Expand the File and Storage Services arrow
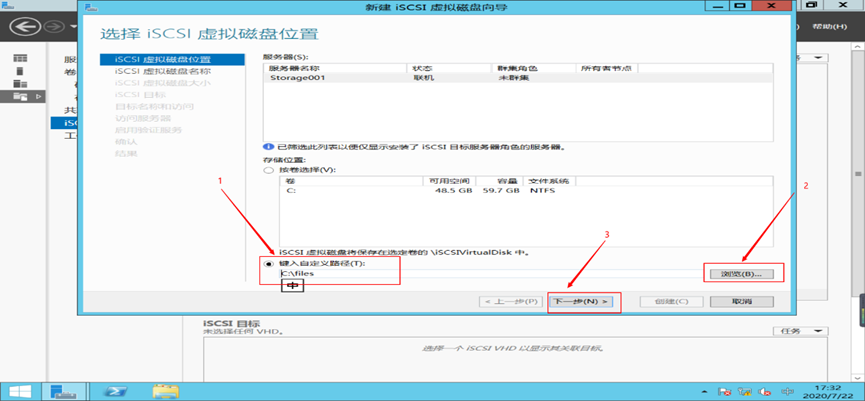The width and height of the screenshot is (865, 401). [38, 97]
